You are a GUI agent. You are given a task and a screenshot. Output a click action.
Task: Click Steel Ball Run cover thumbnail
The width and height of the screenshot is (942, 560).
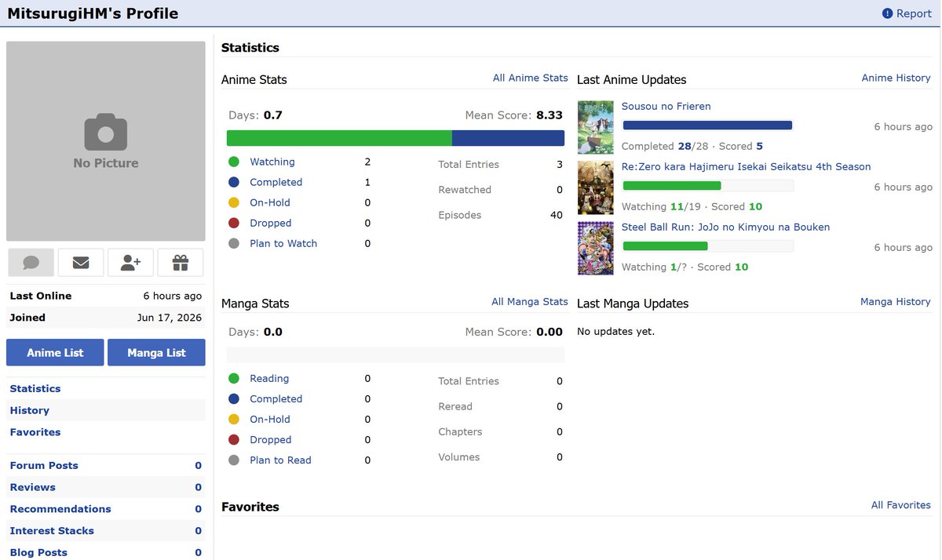[x=596, y=248]
